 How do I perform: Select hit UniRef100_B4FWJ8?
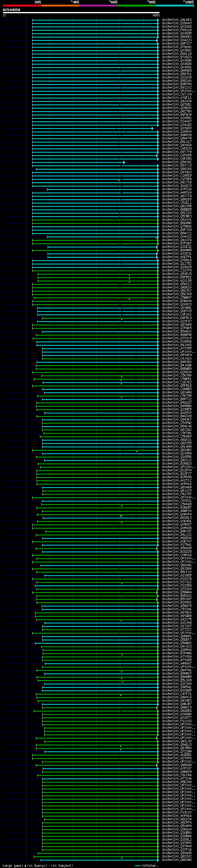pos(177,115)
